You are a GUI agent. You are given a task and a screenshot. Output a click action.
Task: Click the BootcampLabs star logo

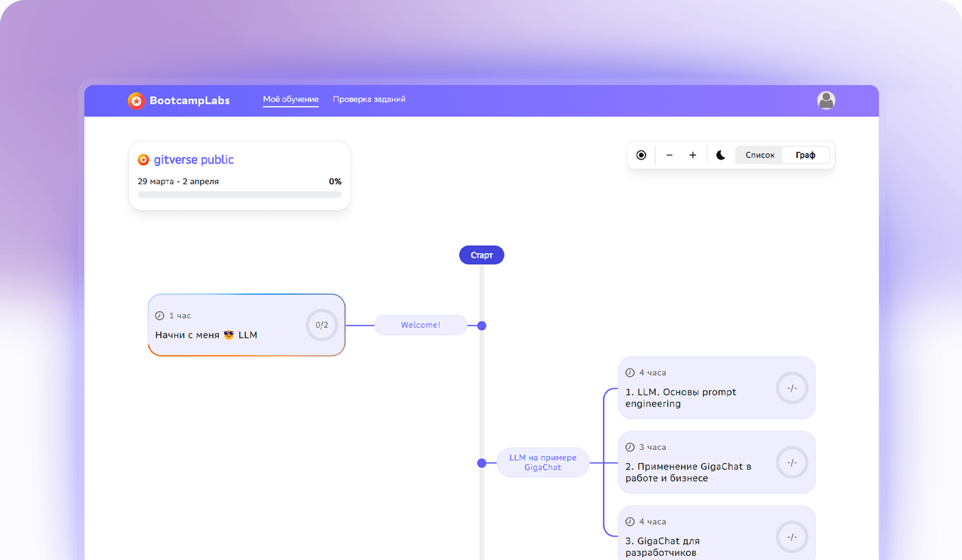coord(136,100)
